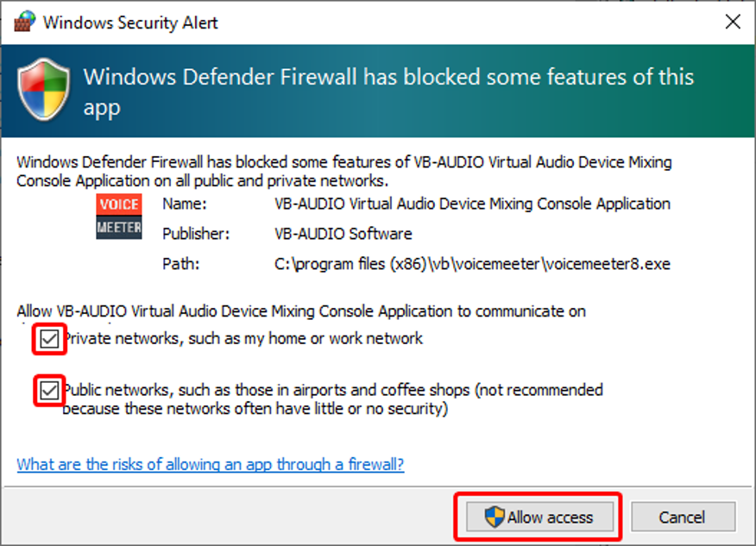
Task: Click the blocked features description paragraph
Action: point(344,172)
